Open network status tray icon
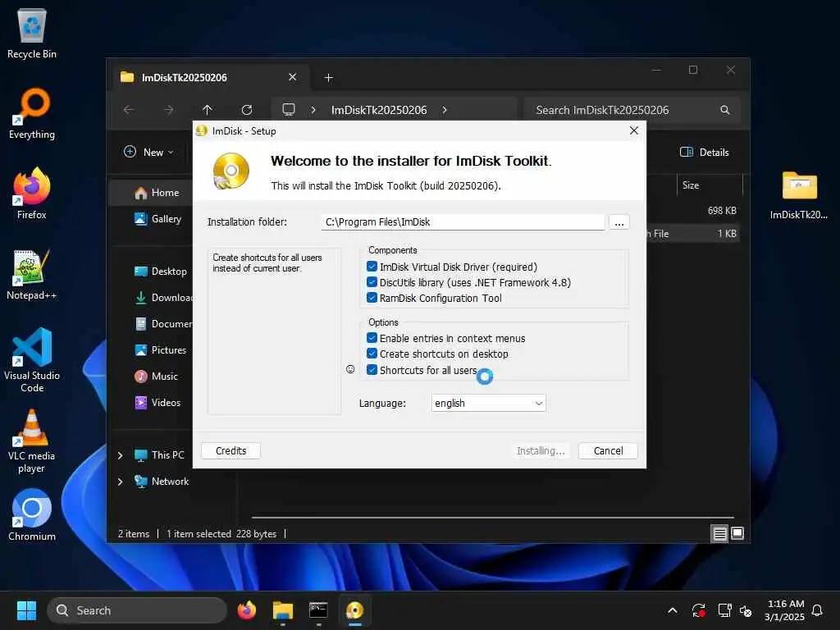Viewport: 840px width, 630px height. 724,610
